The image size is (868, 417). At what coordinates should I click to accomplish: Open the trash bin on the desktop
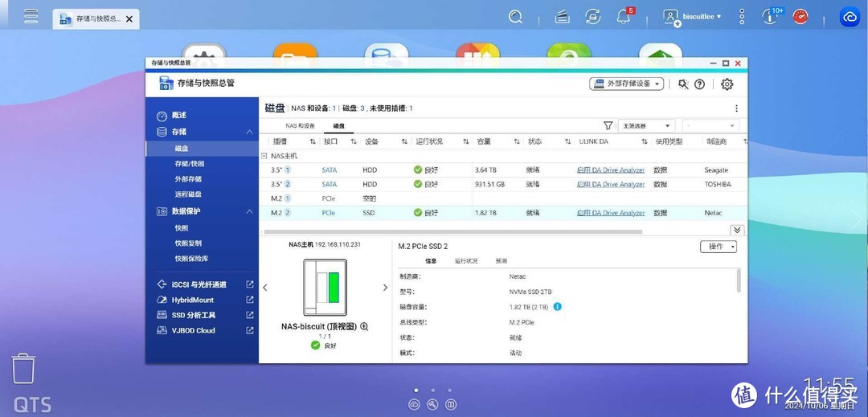(23, 369)
